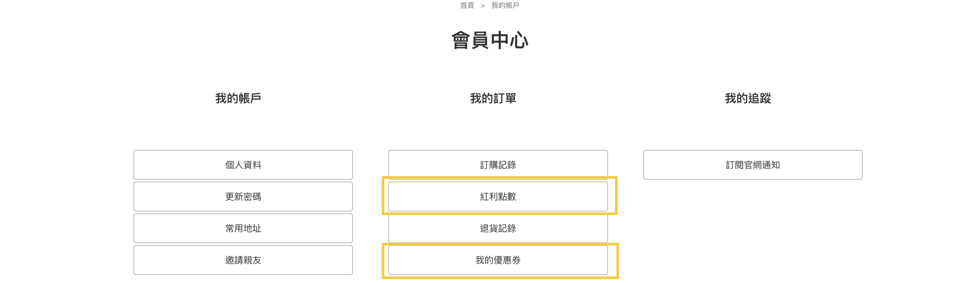Image resolution: width=980 pixels, height=283 pixels.
Task: Click the breadcrumb separator arrow
Action: pos(483,6)
